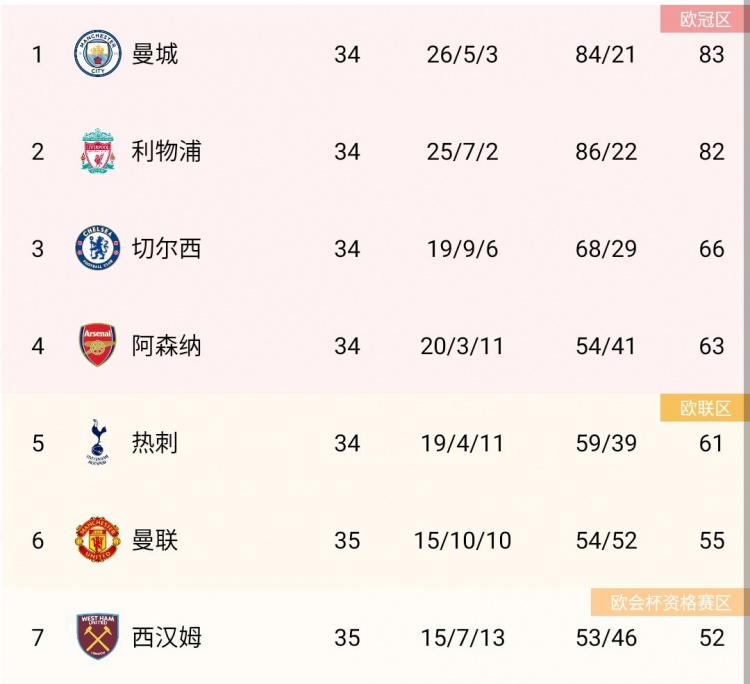Click the Manchester United crest
The height and width of the screenshot is (684, 750).
tap(98, 540)
